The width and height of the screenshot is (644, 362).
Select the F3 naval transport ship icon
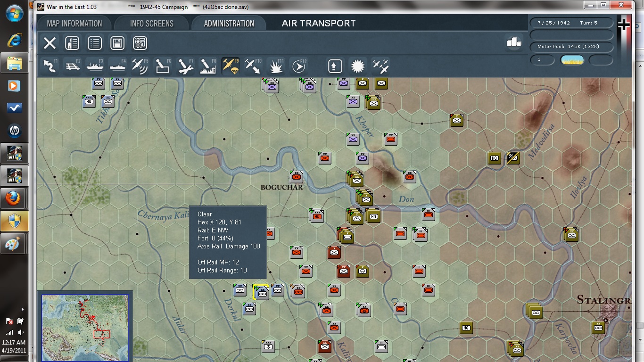[x=95, y=66]
